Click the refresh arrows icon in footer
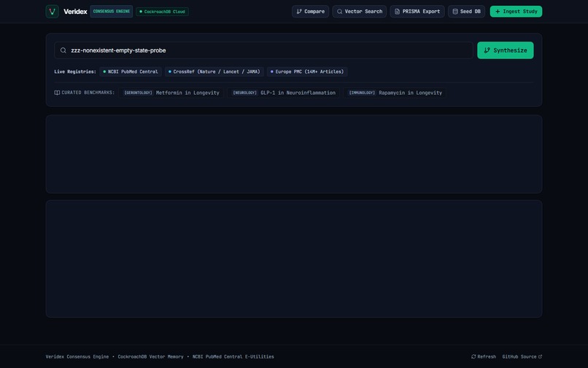The image size is (588, 368). (473, 357)
